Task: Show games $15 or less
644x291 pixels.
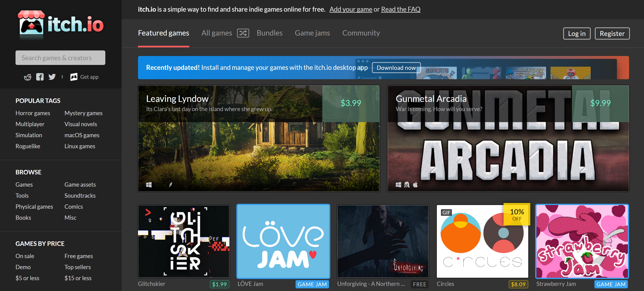Action: pyautogui.click(x=78, y=278)
